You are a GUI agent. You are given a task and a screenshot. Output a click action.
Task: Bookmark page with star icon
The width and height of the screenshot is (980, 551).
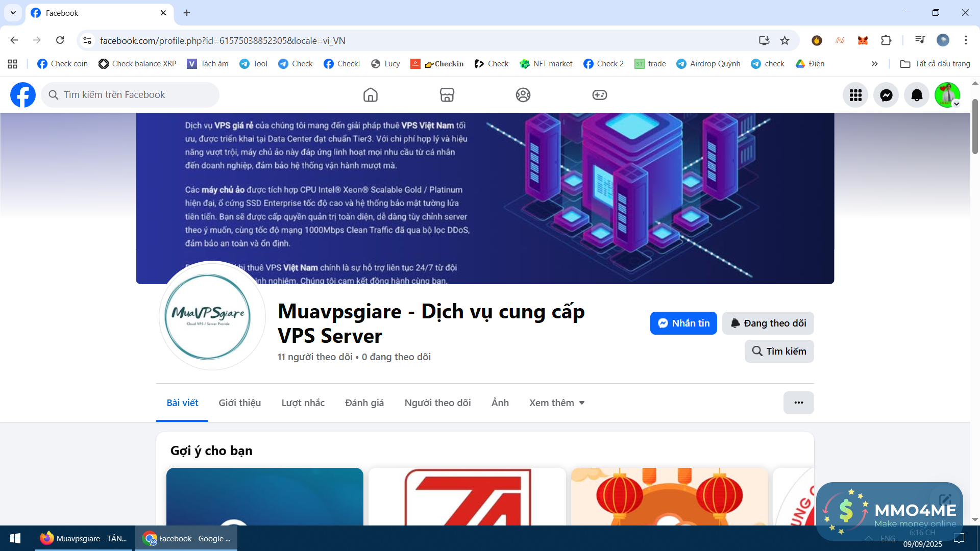(785, 40)
